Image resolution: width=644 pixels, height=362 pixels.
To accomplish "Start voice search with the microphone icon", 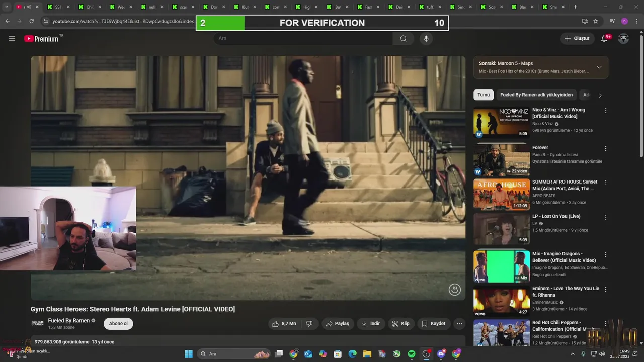I will pyautogui.click(x=426, y=38).
